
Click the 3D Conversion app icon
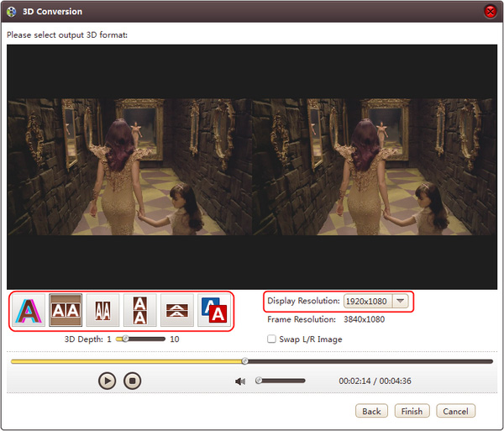tap(11, 12)
